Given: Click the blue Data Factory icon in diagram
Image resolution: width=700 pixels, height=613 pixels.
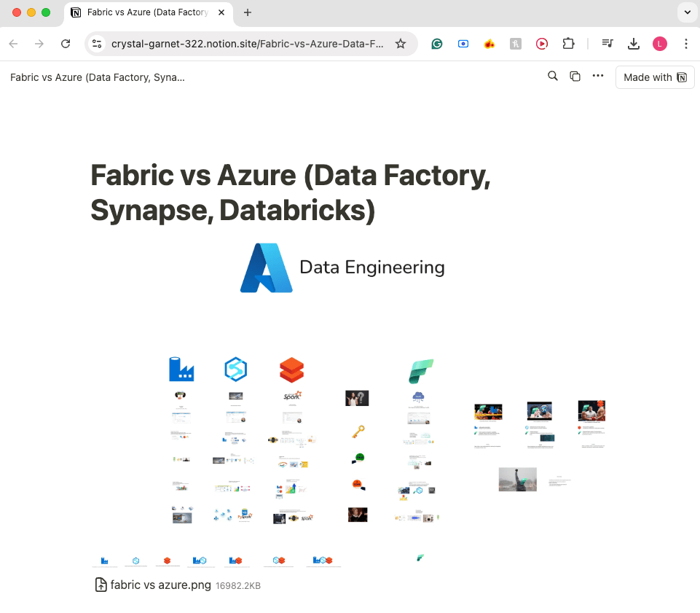Looking at the screenshot, I should click(181, 370).
